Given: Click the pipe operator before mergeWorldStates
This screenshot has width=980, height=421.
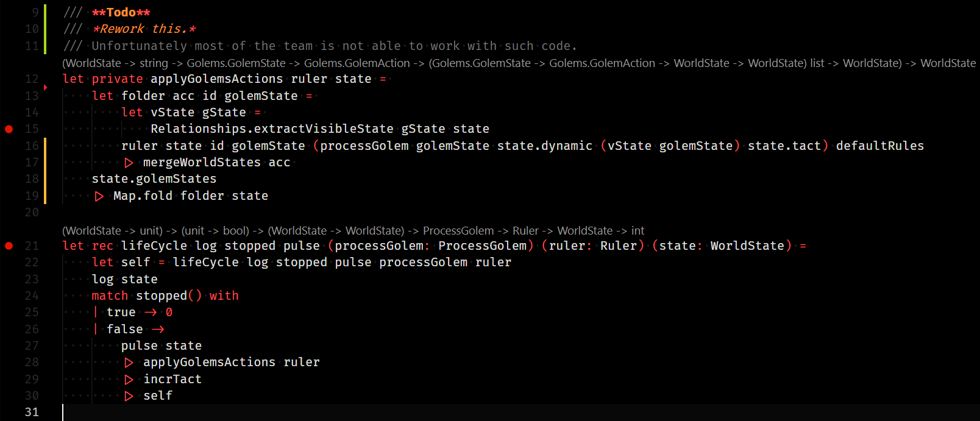Looking at the screenshot, I should (129, 163).
